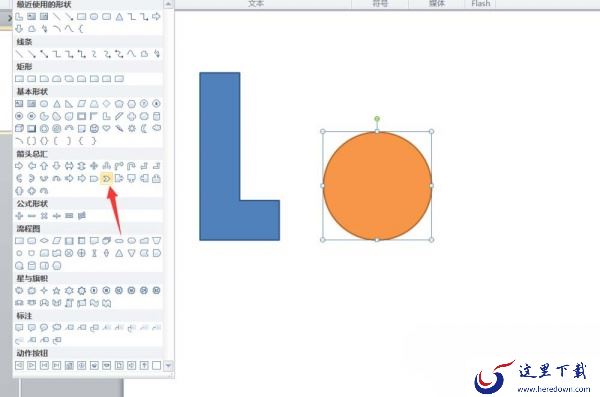Select the home action button shape
Image resolution: width=600 pixels, height=397 pixels.
(69, 365)
